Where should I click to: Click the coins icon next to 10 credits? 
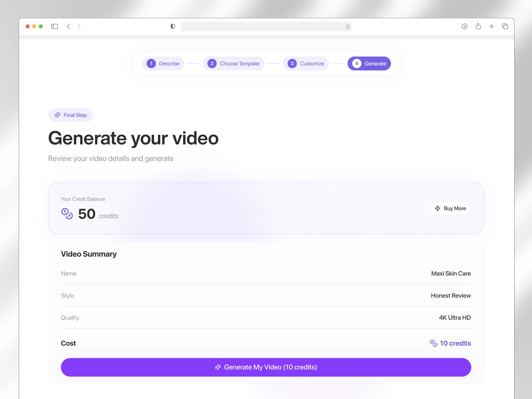pyautogui.click(x=433, y=343)
